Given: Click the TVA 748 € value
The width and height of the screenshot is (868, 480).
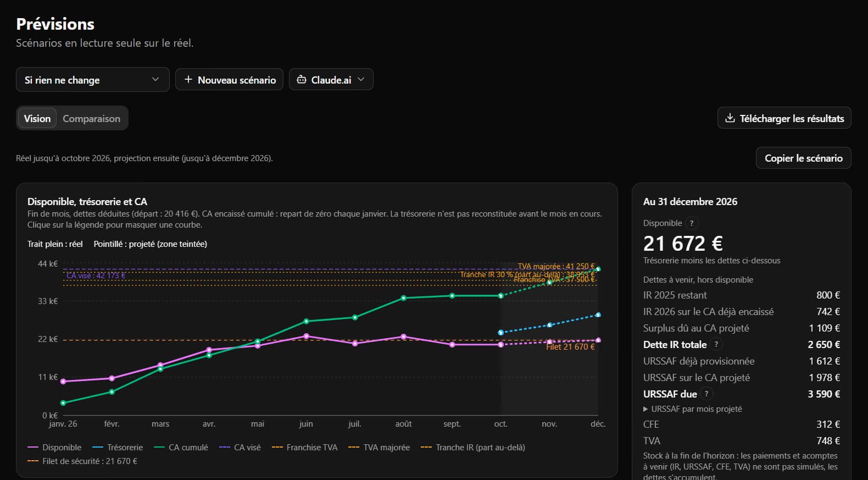Looking at the screenshot, I should click(x=828, y=441).
